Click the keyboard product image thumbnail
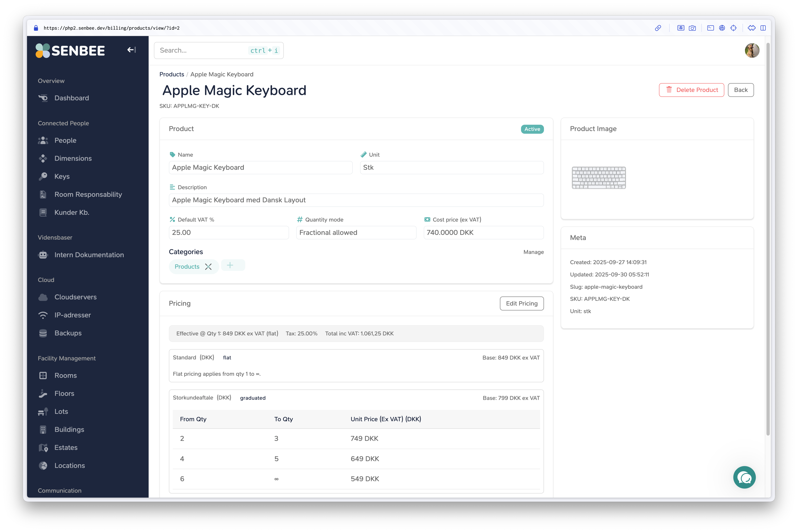The height and width of the screenshot is (532, 798). pyautogui.click(x=599, y=178)
